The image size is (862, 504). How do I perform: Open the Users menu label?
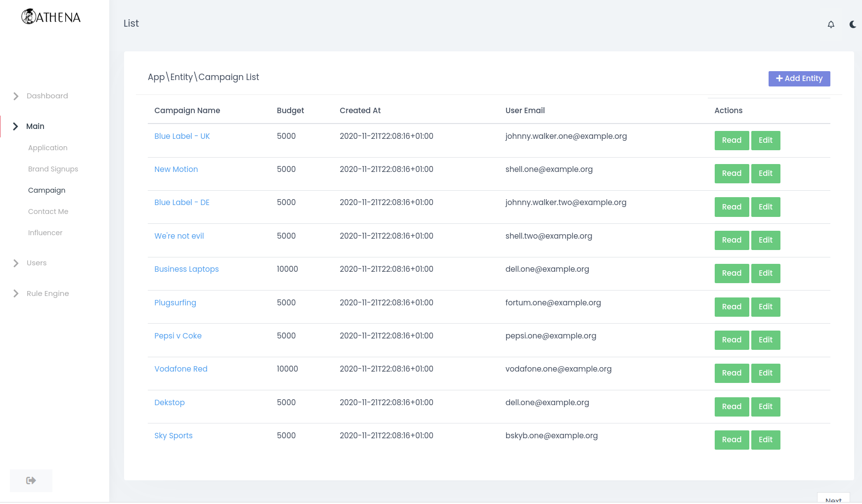point(37,263)
